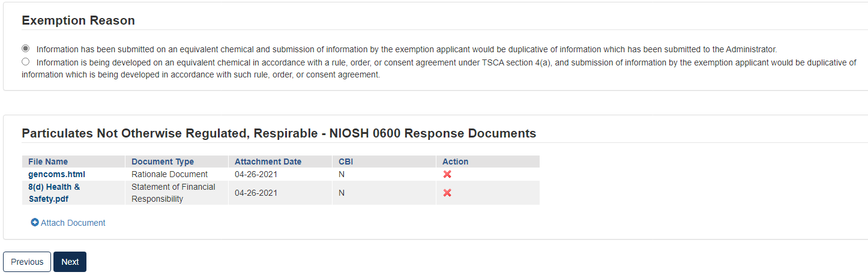Open the 8(d) Health & Safety.pdf link
This screenshot has height=275, width=868.
tap(54, 193)
